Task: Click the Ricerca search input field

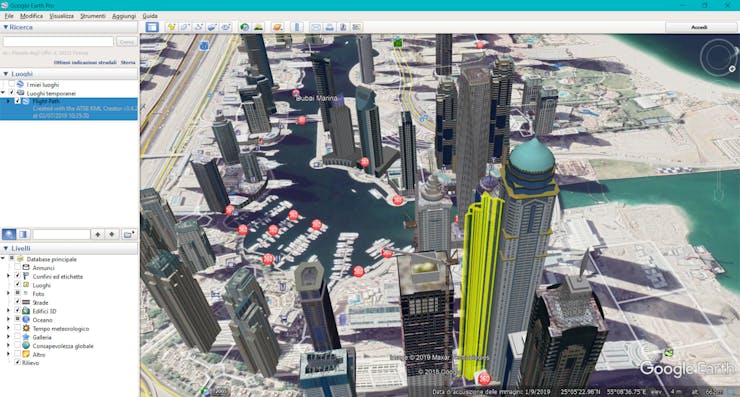Action: click(x=58, y=42)
